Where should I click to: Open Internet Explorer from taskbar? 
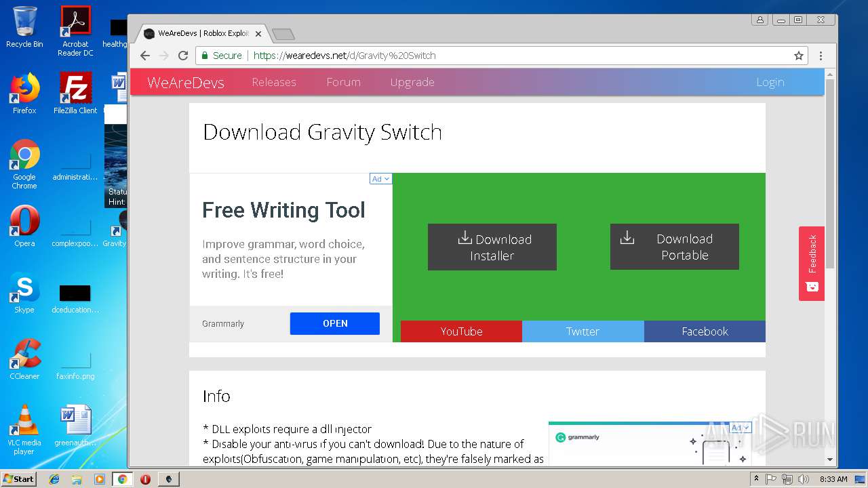click(54, 479)
